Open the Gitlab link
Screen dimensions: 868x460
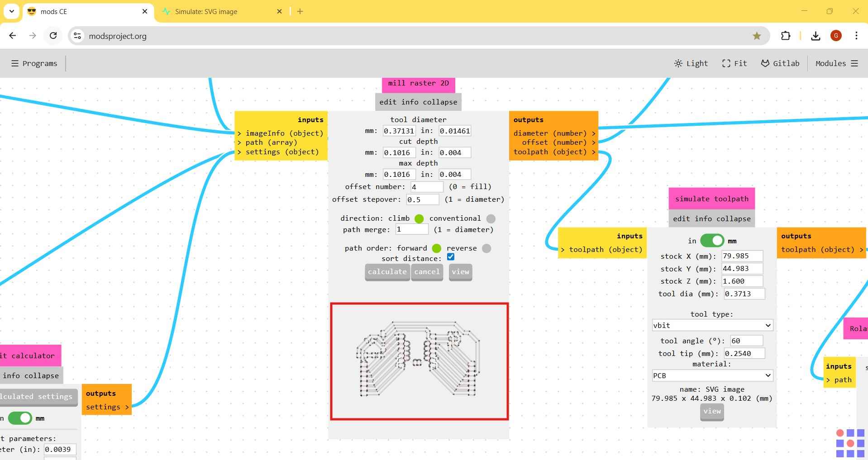780,63
